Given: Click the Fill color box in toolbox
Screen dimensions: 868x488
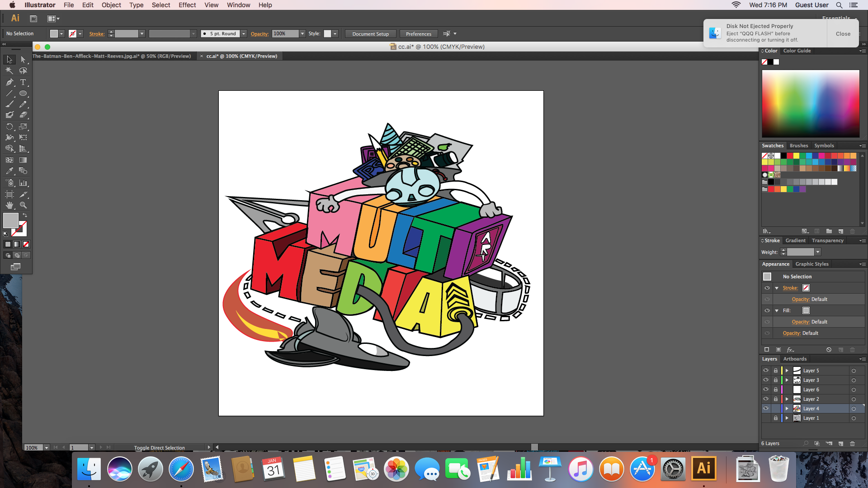Looking at the screenshot, I should coord(10,221).
